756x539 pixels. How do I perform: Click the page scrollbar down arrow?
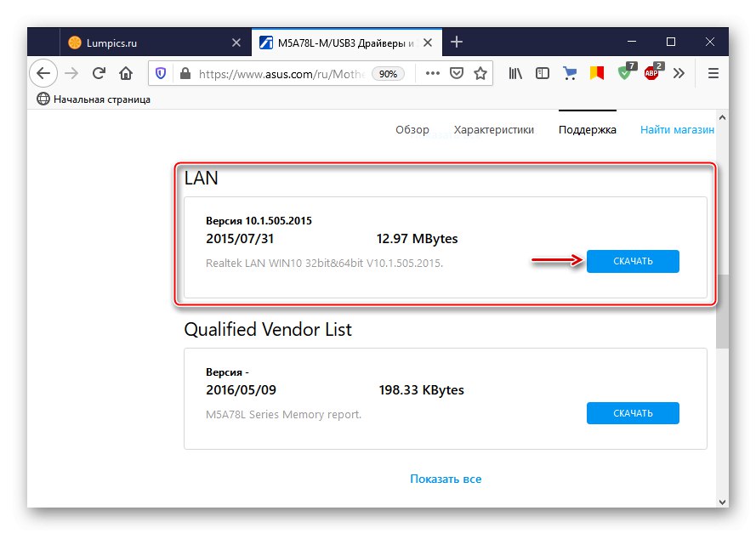pyautogui.click(x=722, y=502)
